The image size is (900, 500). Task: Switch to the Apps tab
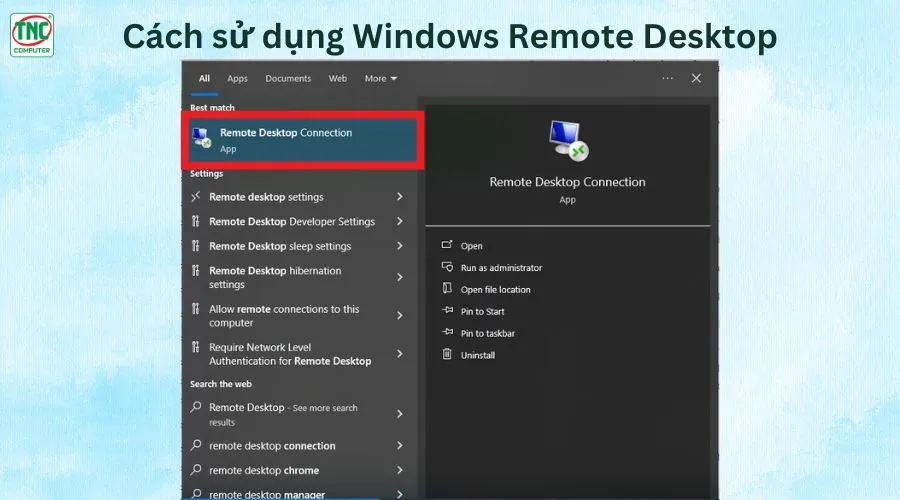click(x=237, y=79)
